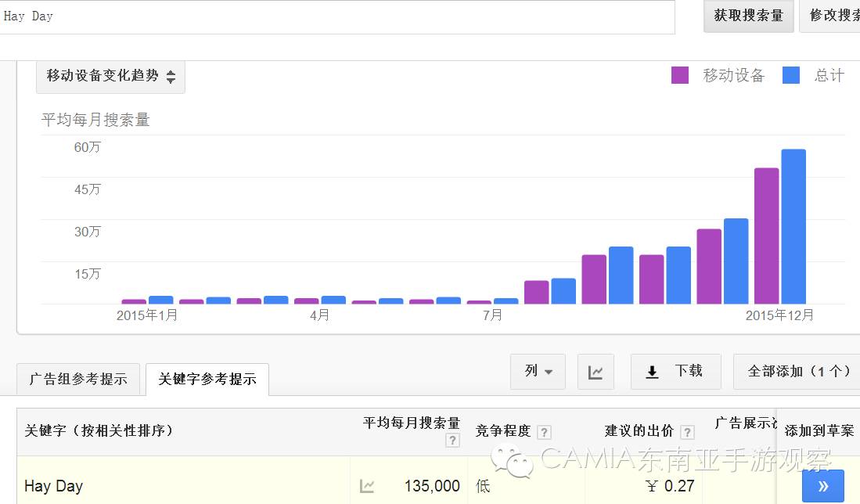860x504 pixels.
Task: Click the purple December 2015 mobile bar
Action: (766, 236)
